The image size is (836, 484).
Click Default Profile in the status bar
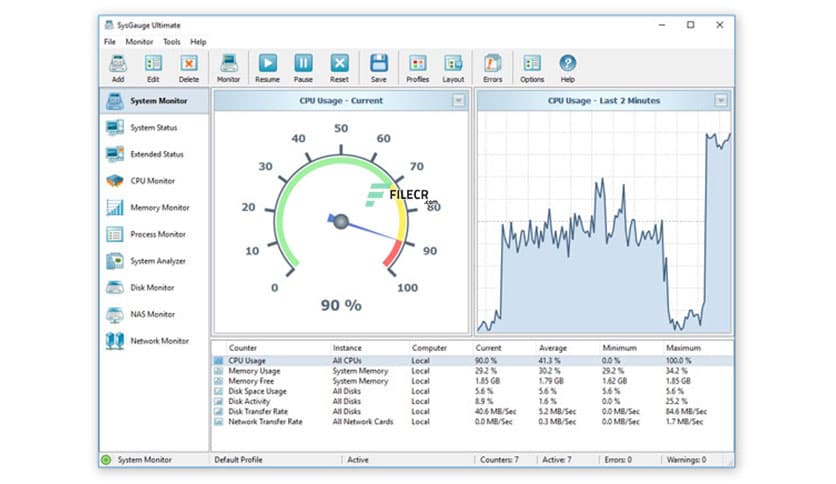pos(238,459)
